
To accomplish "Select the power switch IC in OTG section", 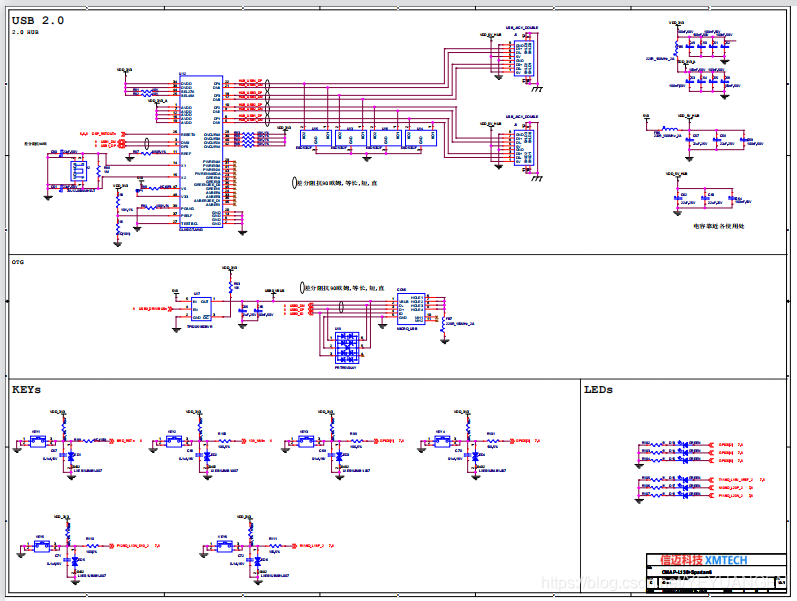I will [200, 306].
